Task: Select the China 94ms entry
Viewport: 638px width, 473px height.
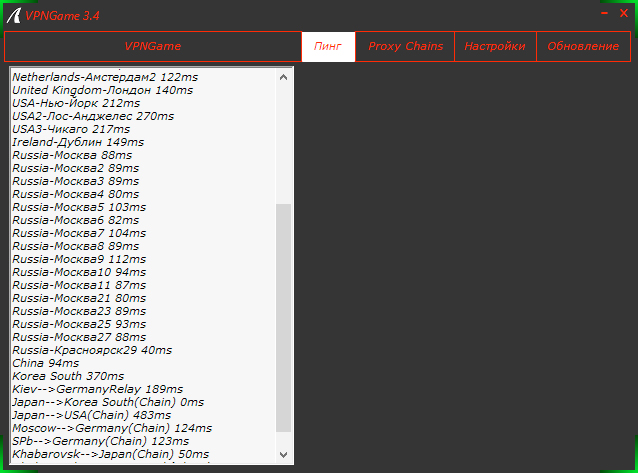Action: [x=46, y=364]
